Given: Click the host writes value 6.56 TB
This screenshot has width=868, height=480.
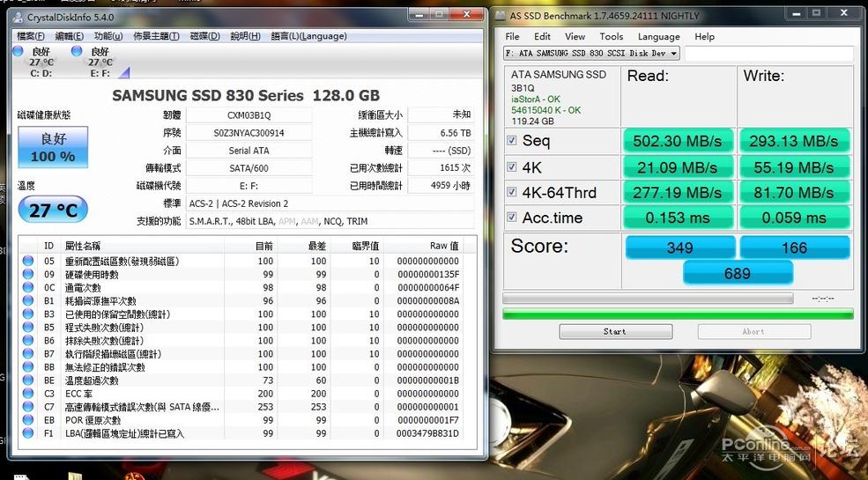Looking at the screenshot, I should (441, 133).
